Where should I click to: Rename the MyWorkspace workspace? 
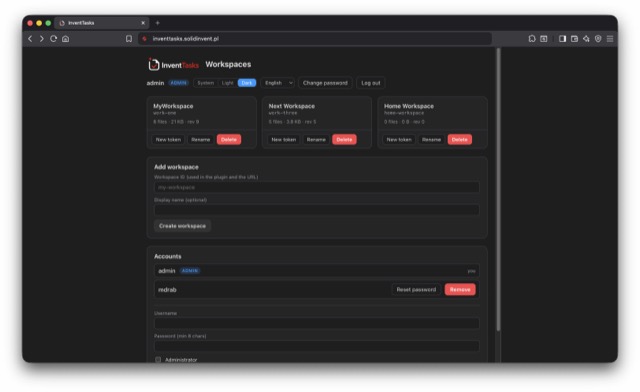click(x=200, y=140)
